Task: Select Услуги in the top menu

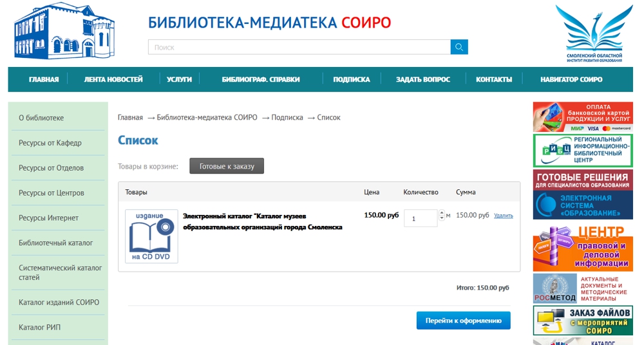Action: [x=179, y=79]
